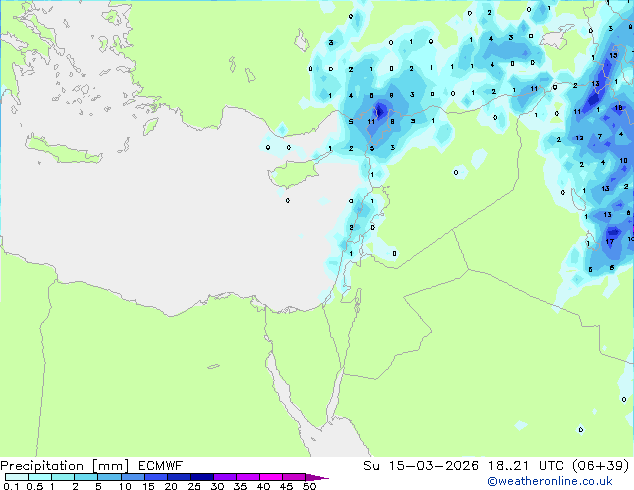Click the legend label "25"
The height and width of the screenshot is (490, 634).
(194, 486)
